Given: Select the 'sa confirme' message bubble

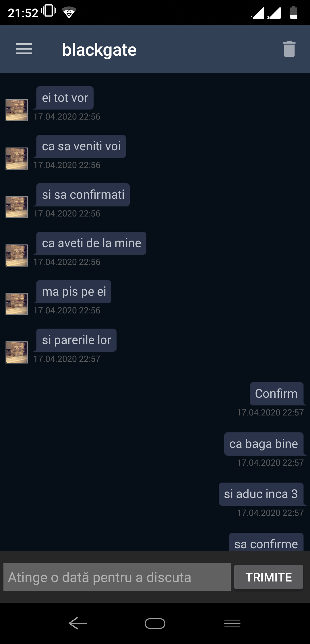Looking at the screenshot, I should click(266, 542).
